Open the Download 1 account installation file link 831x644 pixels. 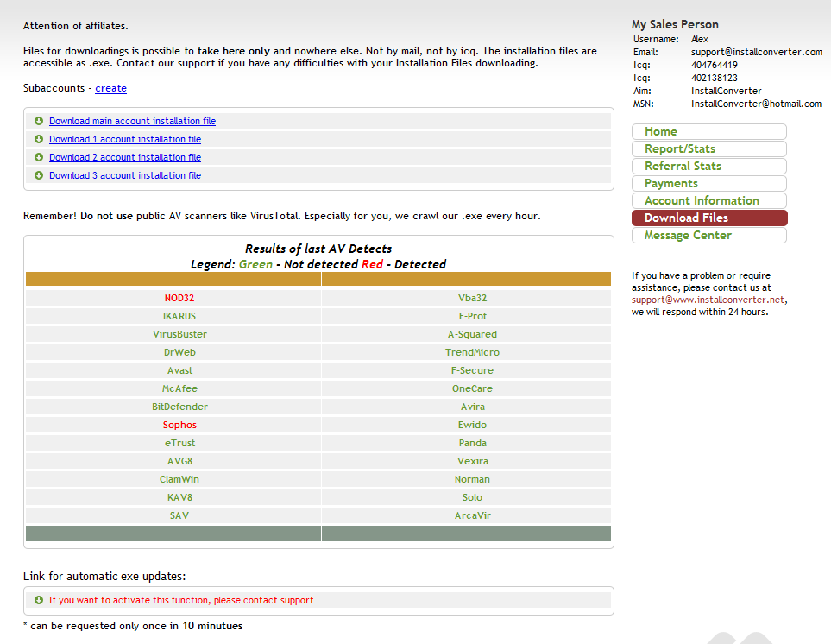(125, 139)
